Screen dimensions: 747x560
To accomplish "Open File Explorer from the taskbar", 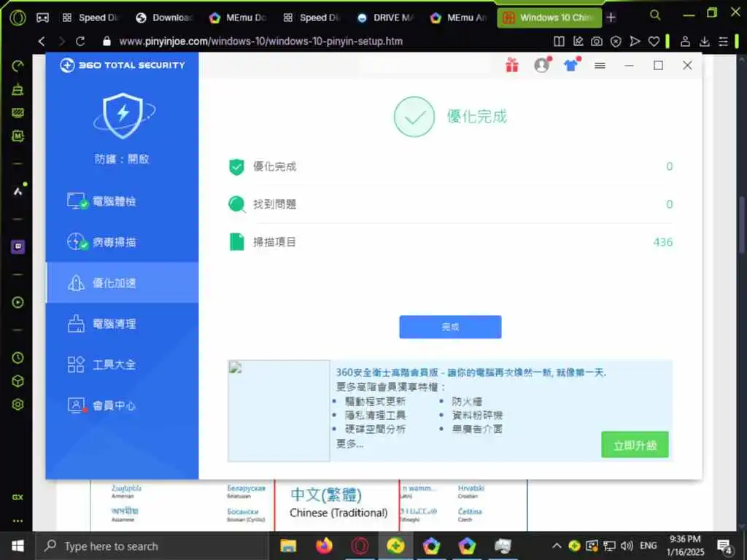I will 288,545.
